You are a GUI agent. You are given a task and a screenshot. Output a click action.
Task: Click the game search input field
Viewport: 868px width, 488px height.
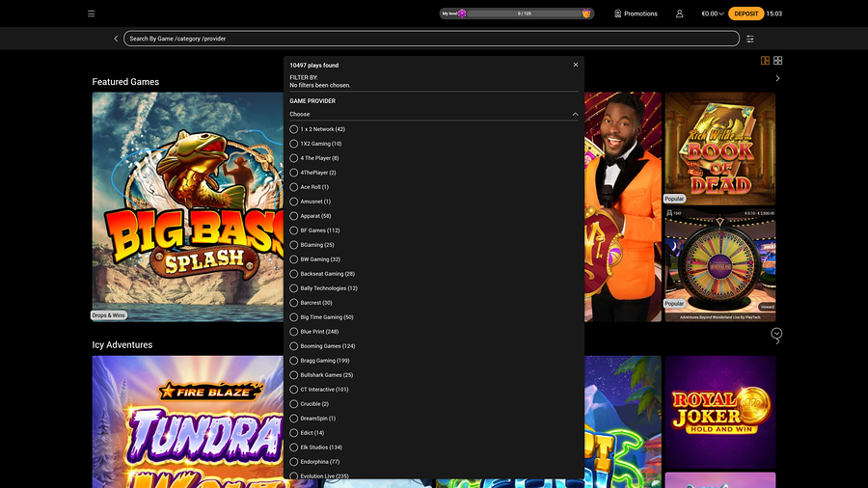(x=431, y=39)
